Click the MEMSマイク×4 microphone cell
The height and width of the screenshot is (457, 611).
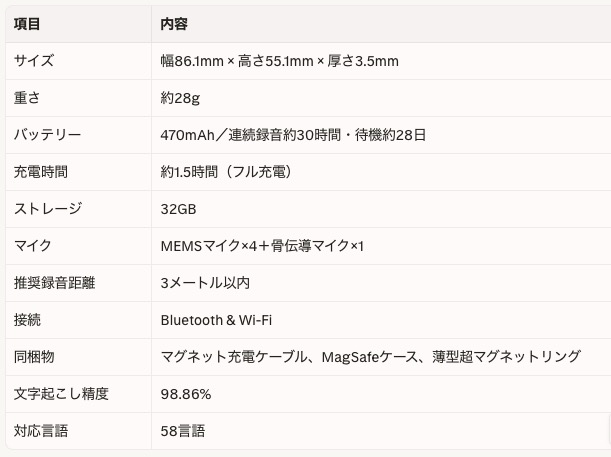[x=262, y=246]
